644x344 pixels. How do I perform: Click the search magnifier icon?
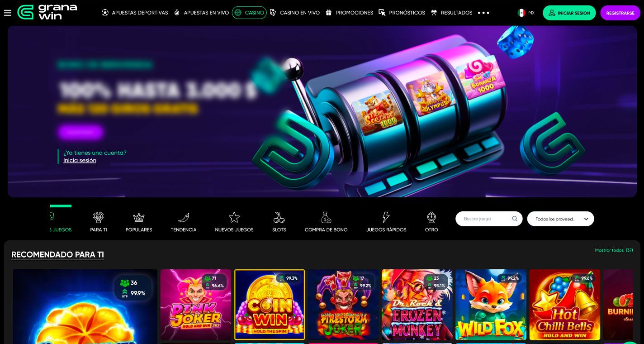coord(515,219)
